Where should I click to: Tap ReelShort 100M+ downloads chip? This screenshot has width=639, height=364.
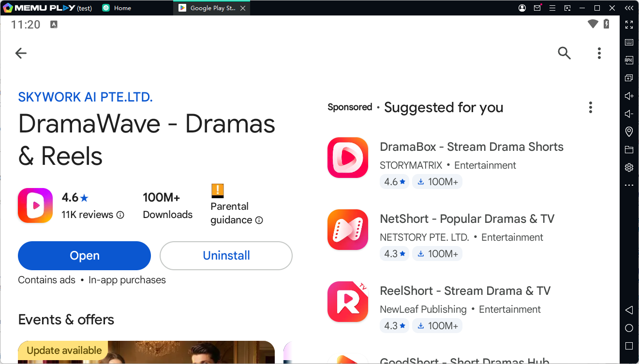(437, 326)
